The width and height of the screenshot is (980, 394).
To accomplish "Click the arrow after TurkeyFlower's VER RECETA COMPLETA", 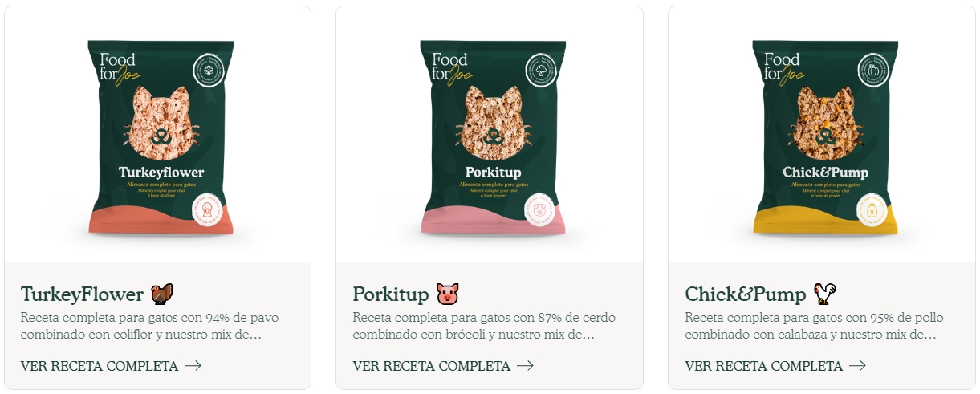I will 193,366.
